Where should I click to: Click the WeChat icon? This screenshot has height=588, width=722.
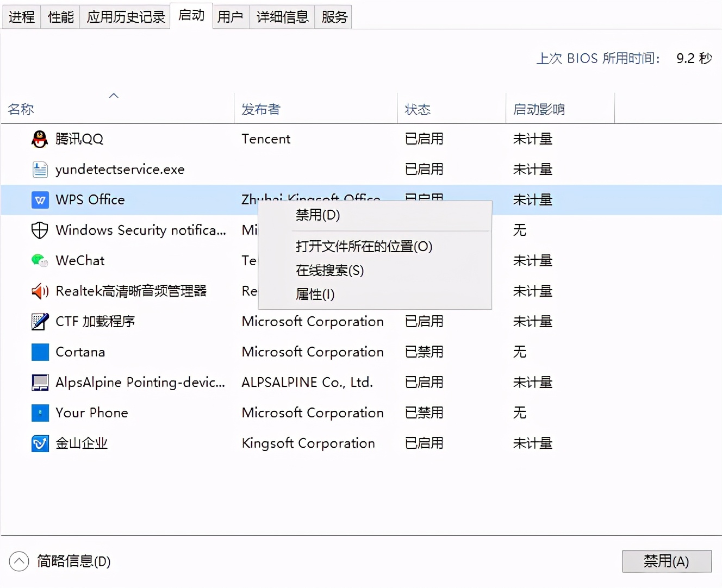click(39, 260)
